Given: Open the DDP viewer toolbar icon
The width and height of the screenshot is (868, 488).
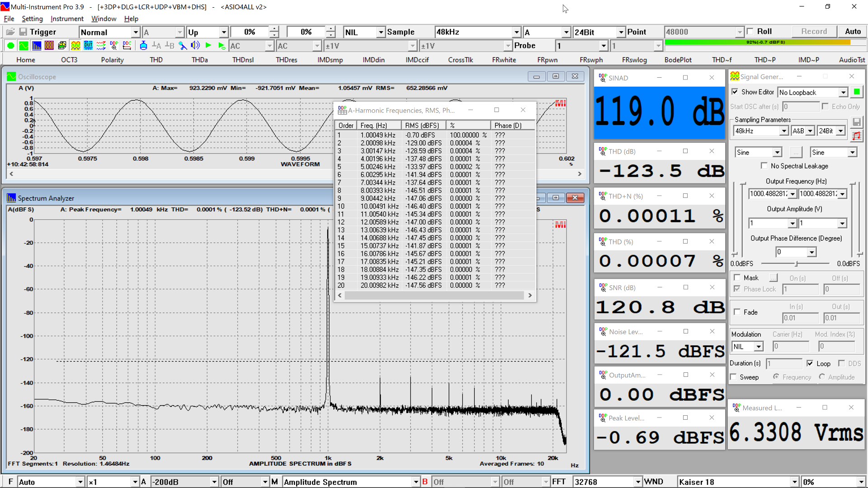Looking at the screenshot, I should click(114, 45).
